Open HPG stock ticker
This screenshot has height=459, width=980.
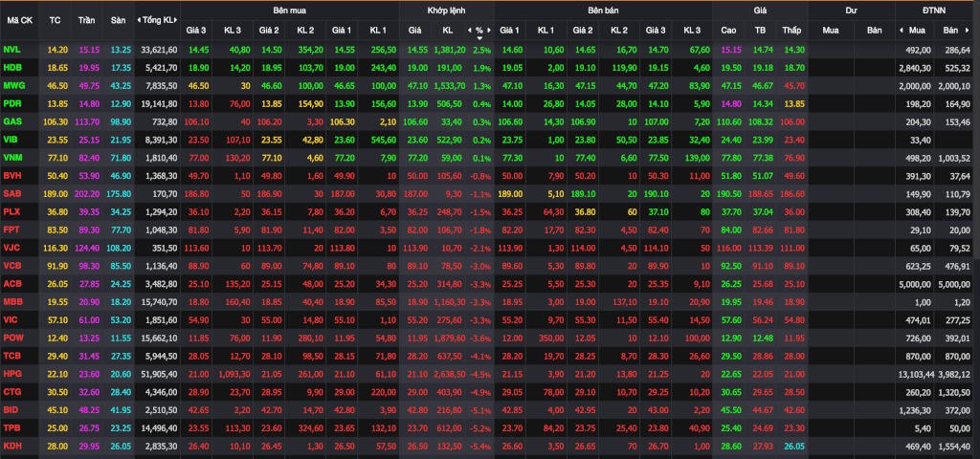[12, 375]
